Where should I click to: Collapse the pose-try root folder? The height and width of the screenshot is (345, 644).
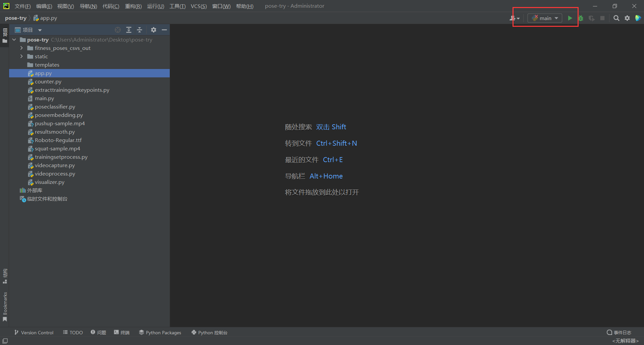[x=14, y=40]
